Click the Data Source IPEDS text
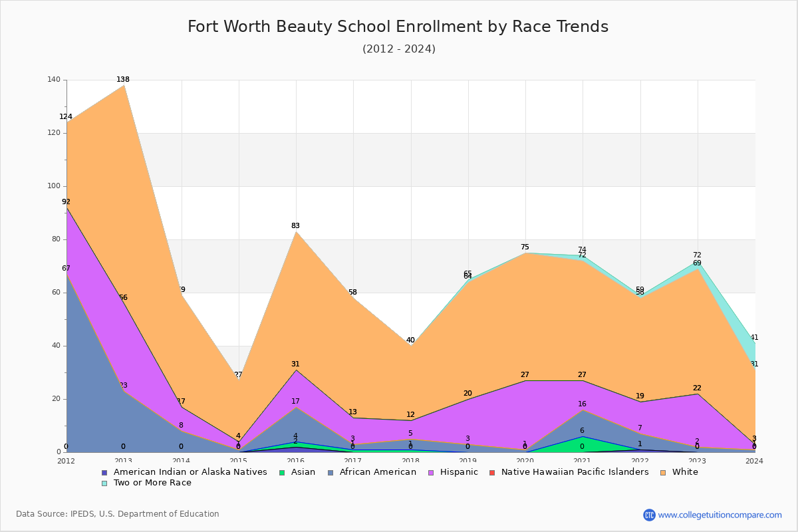The width and height of the screenshot is (798, 532). (118, 514)
